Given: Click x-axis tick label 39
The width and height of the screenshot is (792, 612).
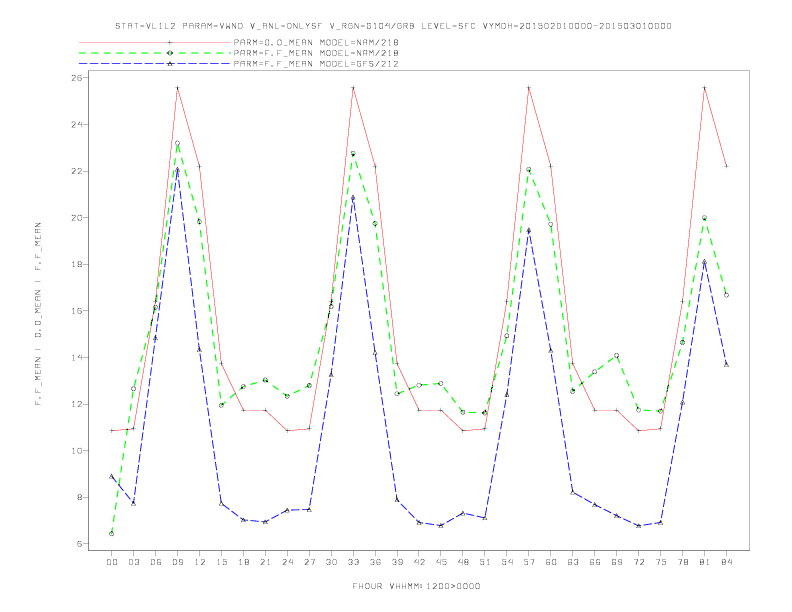Looking at the screenshot, I should pyautogui.click(x=397, y=562).
